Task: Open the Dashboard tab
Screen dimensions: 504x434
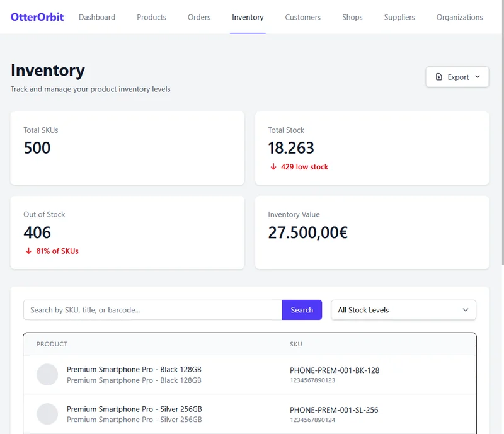Action: pos(97,17)
